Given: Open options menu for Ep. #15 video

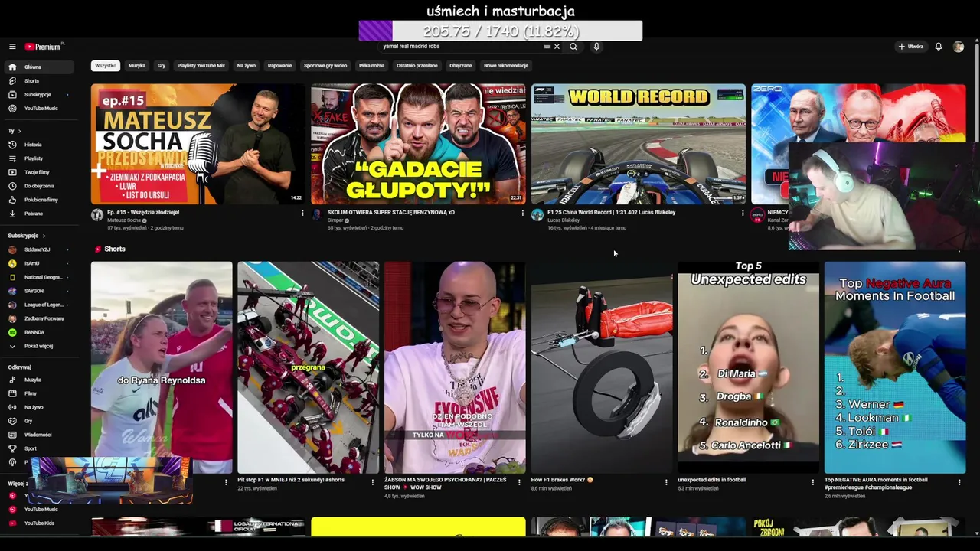Looking at the screenshot, I should coord(302,214).
